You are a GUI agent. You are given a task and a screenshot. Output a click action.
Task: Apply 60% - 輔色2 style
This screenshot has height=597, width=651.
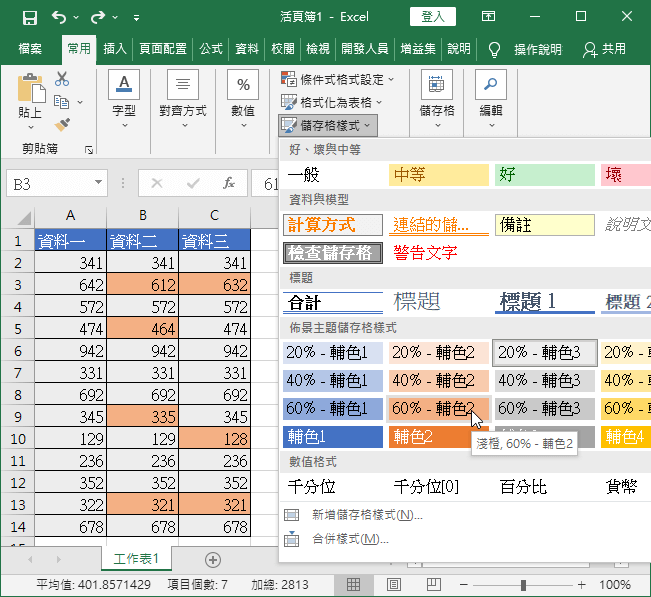pyautogui.click(x=439, y=409)
